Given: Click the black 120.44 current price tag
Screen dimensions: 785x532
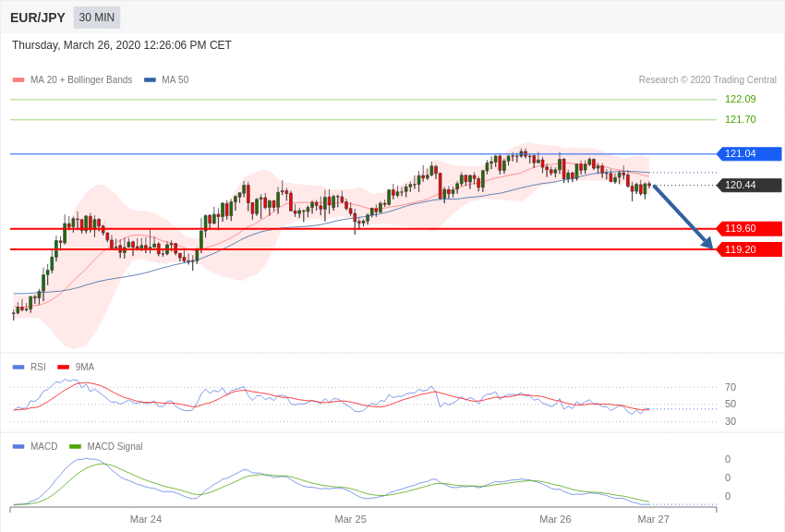Looking at the screenshot, I should [750, 185].
